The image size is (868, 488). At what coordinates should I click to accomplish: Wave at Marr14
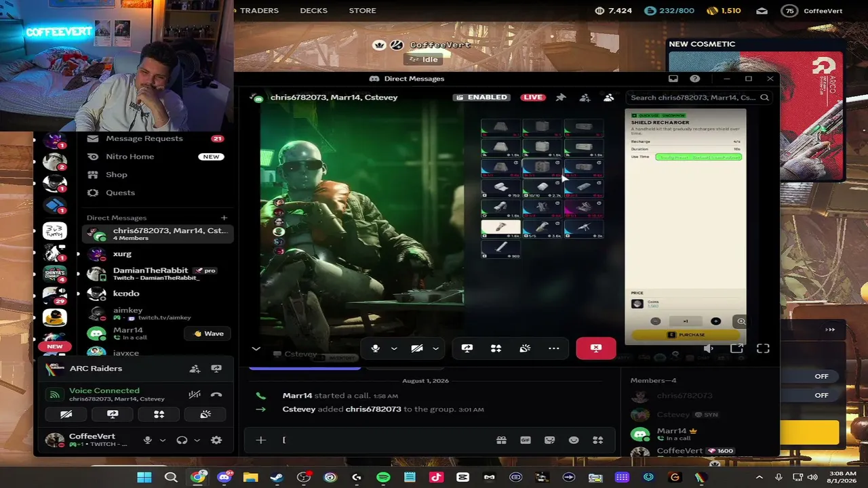pos(208,333)
